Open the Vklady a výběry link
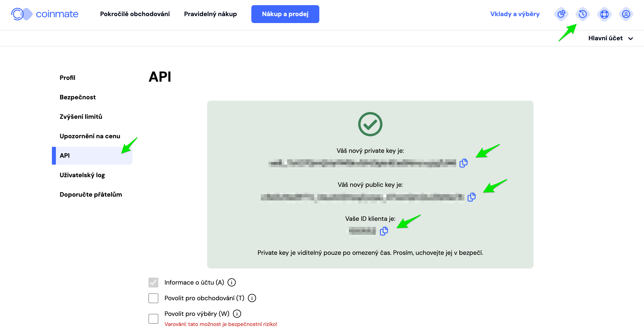This screenshot has width=644, height=332. coord(515,14)
